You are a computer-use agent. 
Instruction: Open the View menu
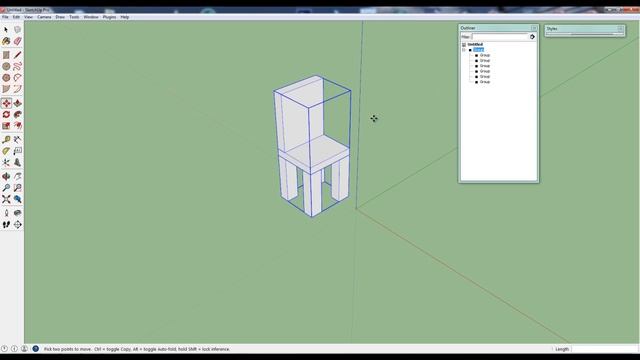(29, 17)
